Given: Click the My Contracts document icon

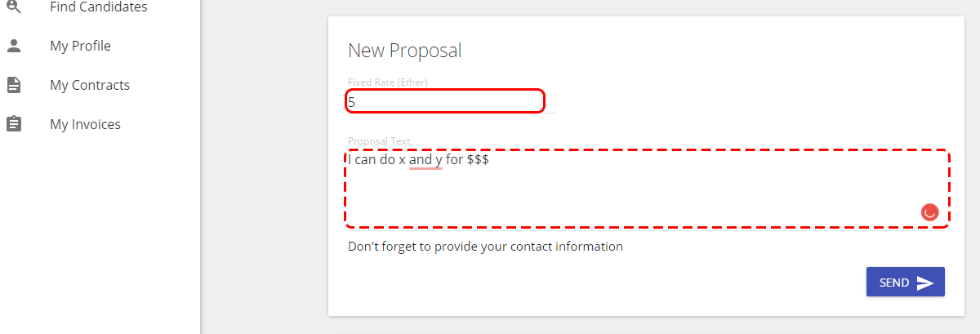Looking at the screenshot, I should click(x=14, y=85).
